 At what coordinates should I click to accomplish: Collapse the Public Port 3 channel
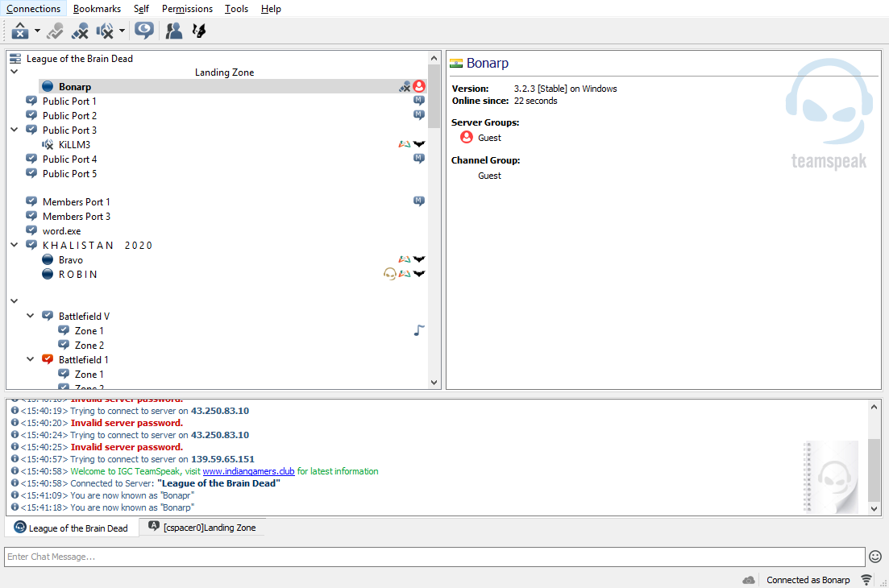(x=15, y=130)
